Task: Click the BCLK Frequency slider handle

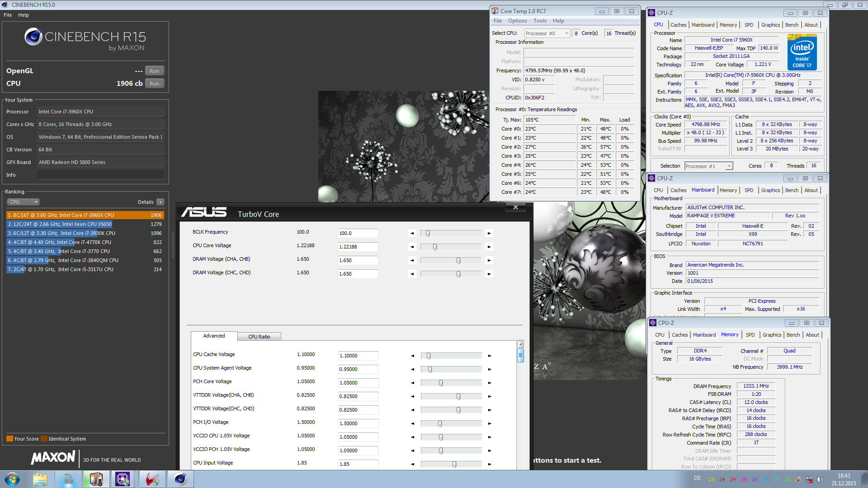Action: click(x=428, y=234)
